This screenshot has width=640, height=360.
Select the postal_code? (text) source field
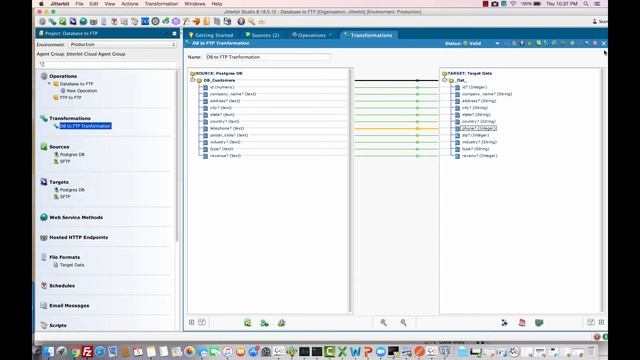(229, 135)
